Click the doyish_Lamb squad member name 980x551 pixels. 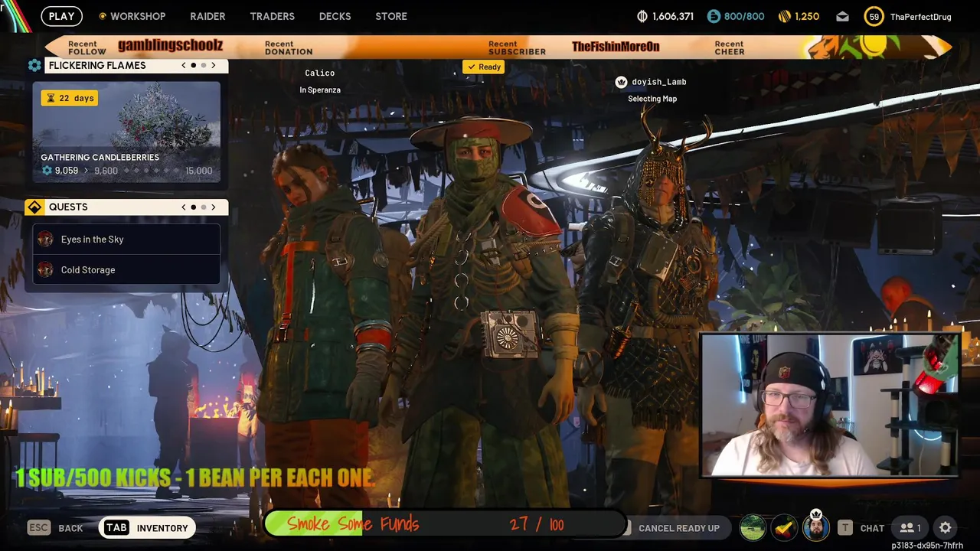[x=659, y=82]
